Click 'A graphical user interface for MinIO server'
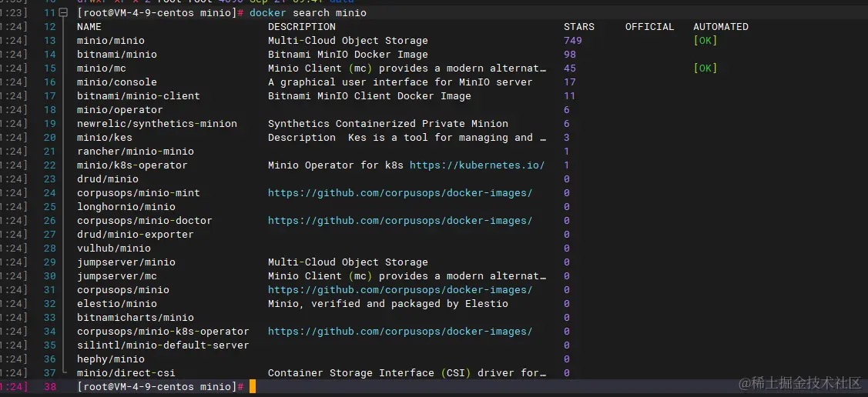The height and width of the screenshot is (397, 868). click(x=400, y=82)
